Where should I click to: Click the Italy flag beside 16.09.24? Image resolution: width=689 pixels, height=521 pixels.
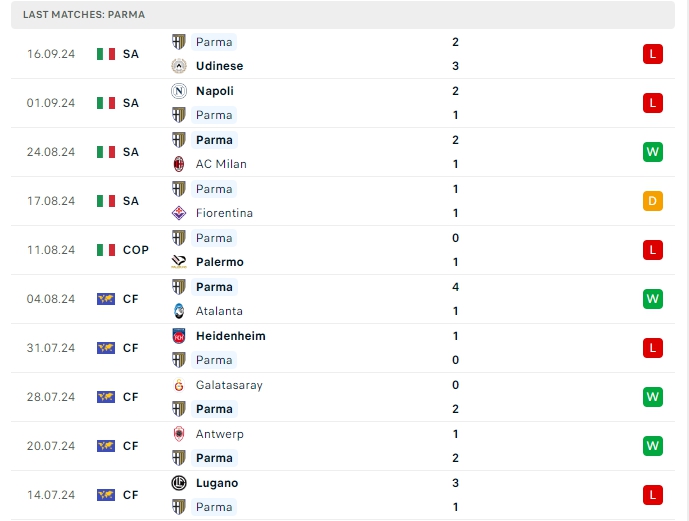point(106,54)
